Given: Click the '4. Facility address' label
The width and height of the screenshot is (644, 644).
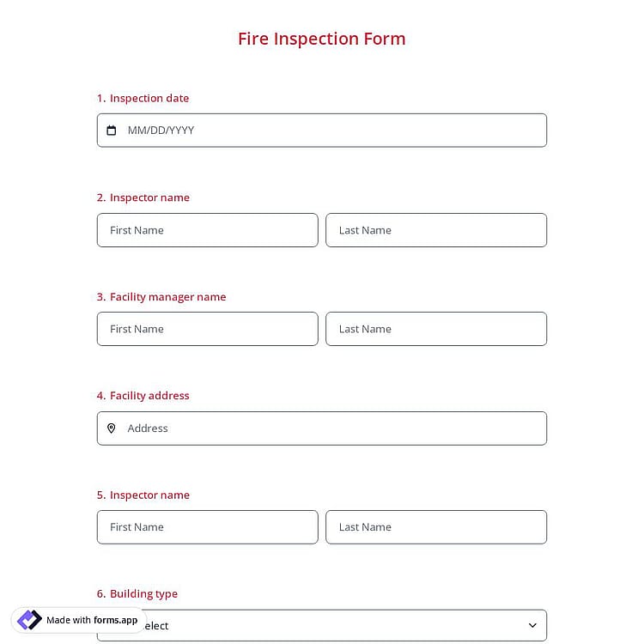Looking at the screenshot, I should (143, 396).
